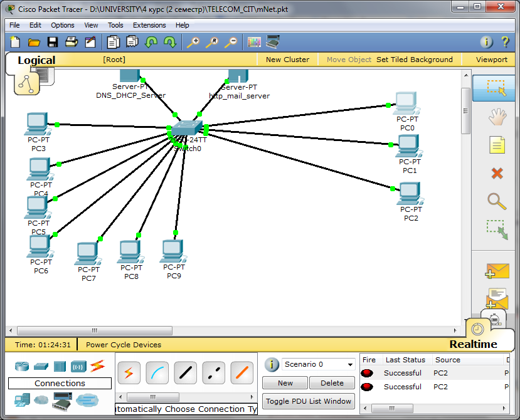The image size is (520, 420).
Task: Click the Zoom Out magnifier icon
Action: coord(231,43)
